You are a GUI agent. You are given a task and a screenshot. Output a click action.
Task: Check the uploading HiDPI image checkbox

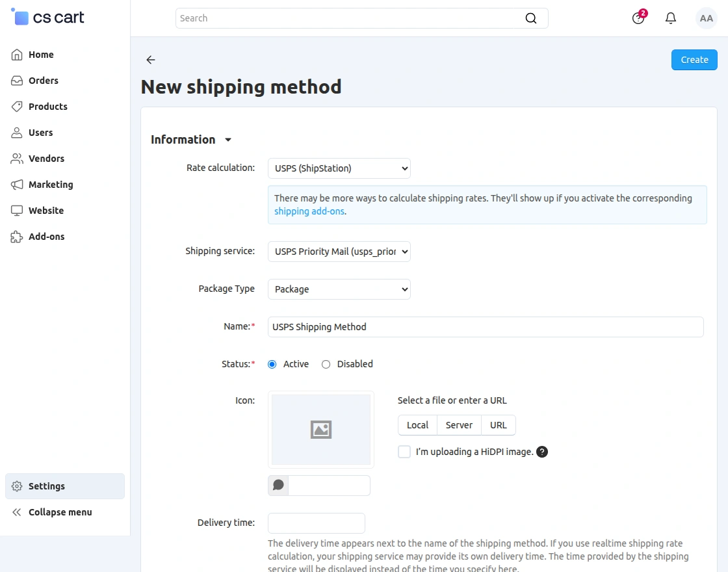[404, 452]
